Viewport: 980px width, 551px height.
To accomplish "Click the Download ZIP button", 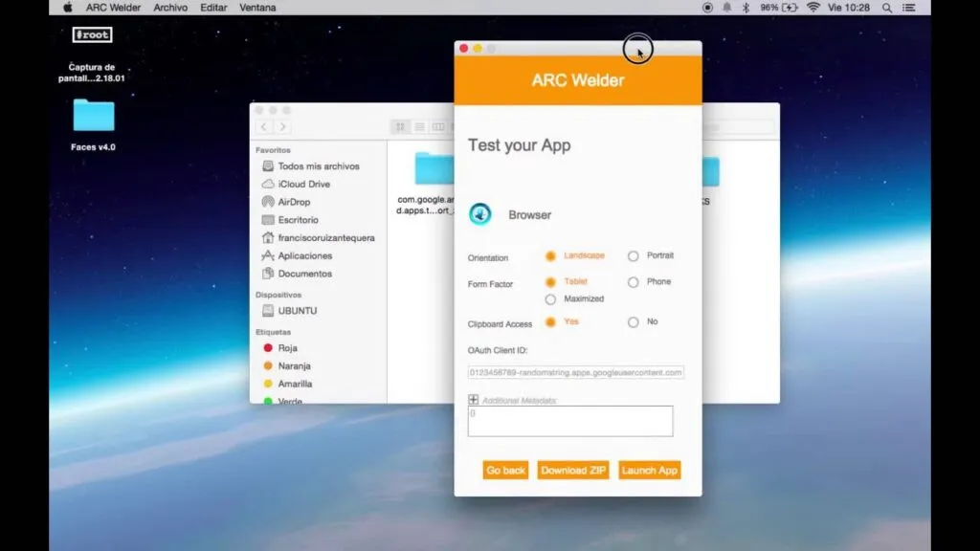I will click(x=573, y=470).
